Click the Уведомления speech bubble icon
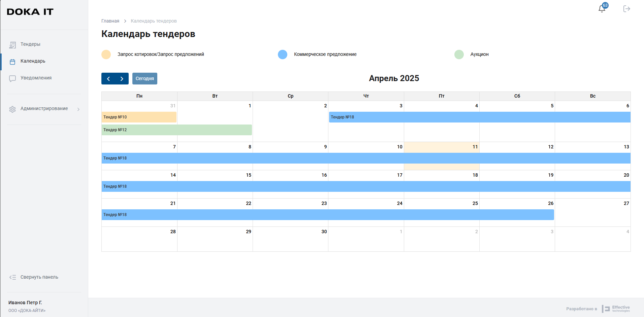This screenshot has width=644, height=317. pos(12,78)
